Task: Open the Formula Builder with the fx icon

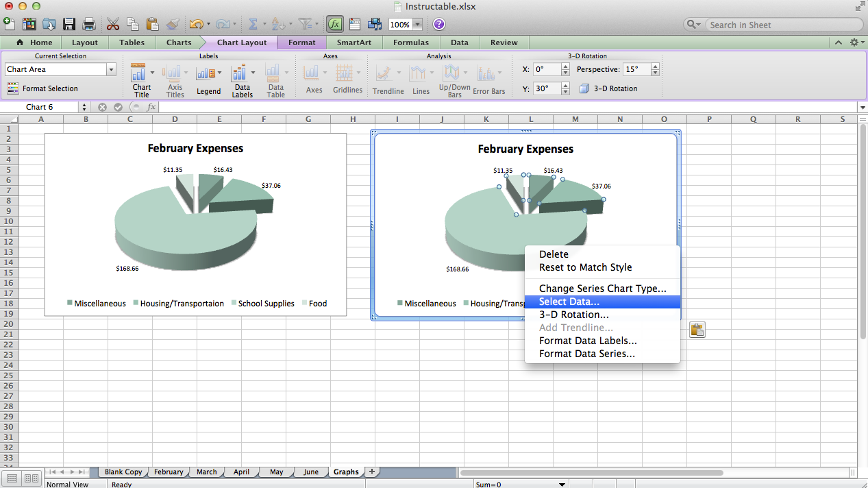Action: click(x=334, y=23)
